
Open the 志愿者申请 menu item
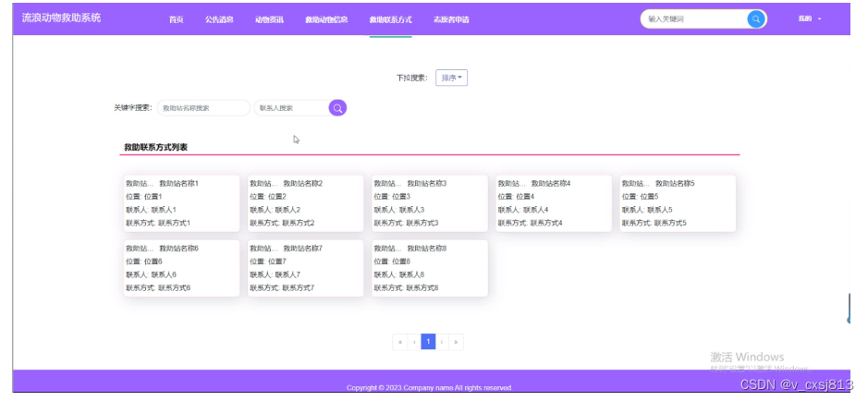(452, 19)
